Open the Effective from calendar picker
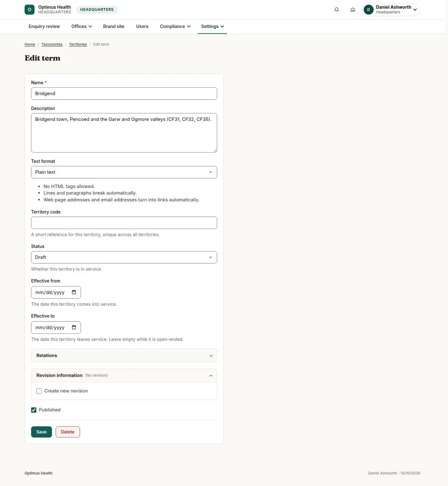448x486 pixels. pyautogui.click(x=74, y=292)
